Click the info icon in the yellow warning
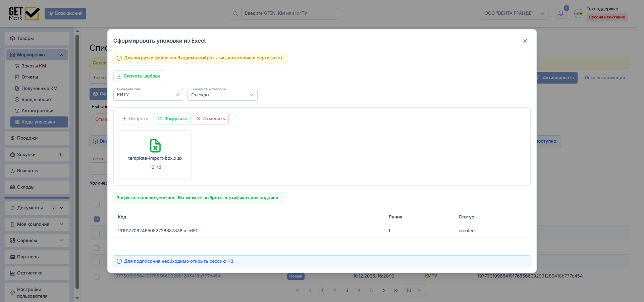 [119, 58]
